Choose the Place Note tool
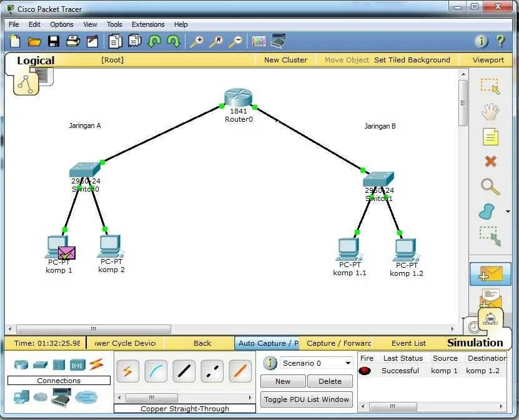Viewport: 519px width, 420px height. (490, 137)
